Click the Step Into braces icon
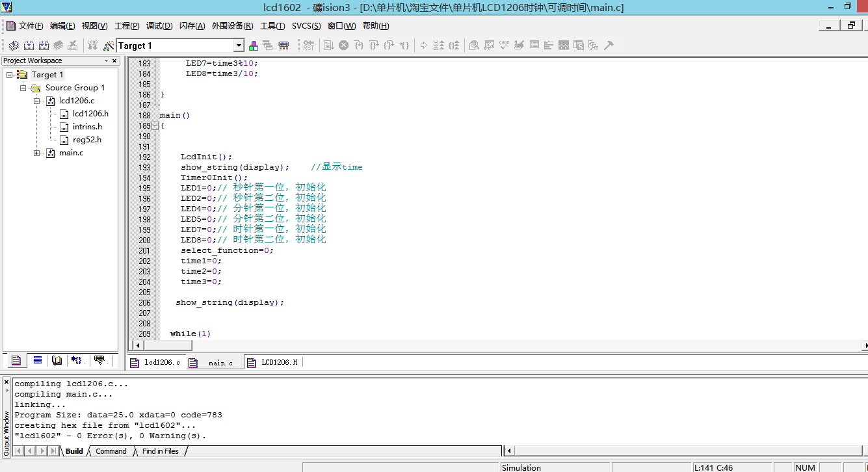Image resolution: width=868 pixels, height=472 pixels. pyautogui.click(x=359, y=46)
